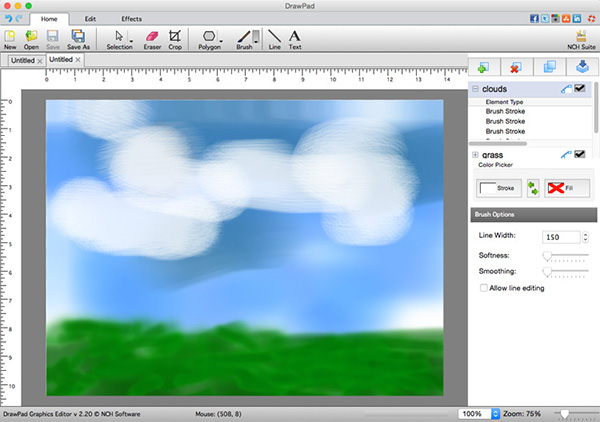Choose the Line tool
600x422 pixels.
point(274,39)
